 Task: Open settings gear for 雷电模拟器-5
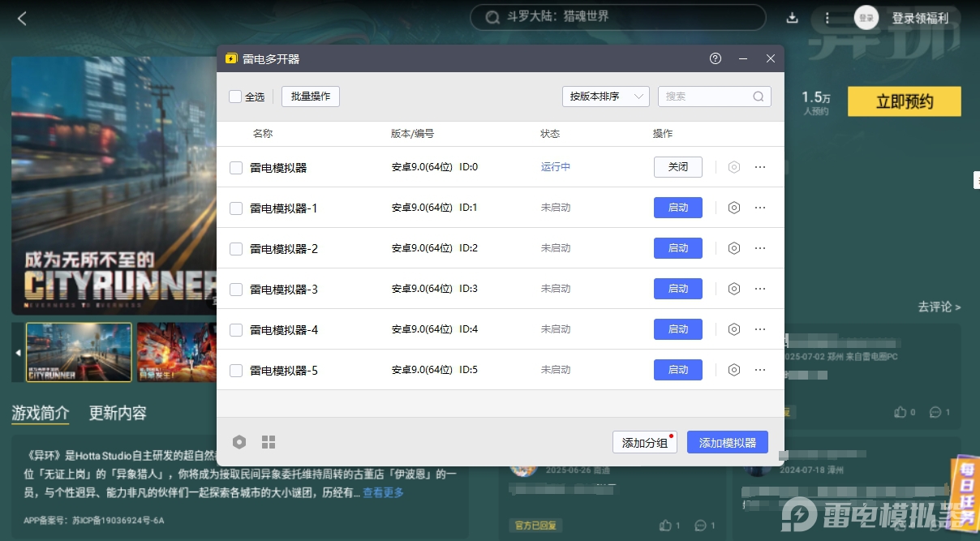pyautogui.click(x=734, y=370)
